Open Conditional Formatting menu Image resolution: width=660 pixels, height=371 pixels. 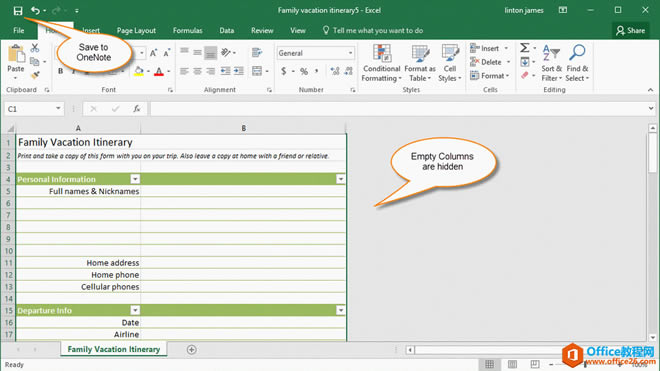point(381,63)
